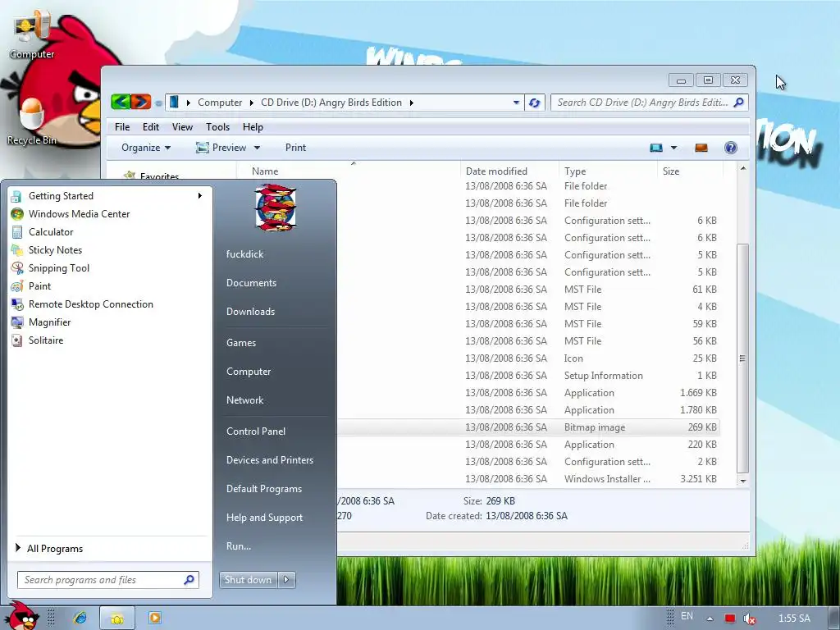Open Calculator from the Start menu
Viewport: 840px width, 630px height.
(x=107, y=232)
